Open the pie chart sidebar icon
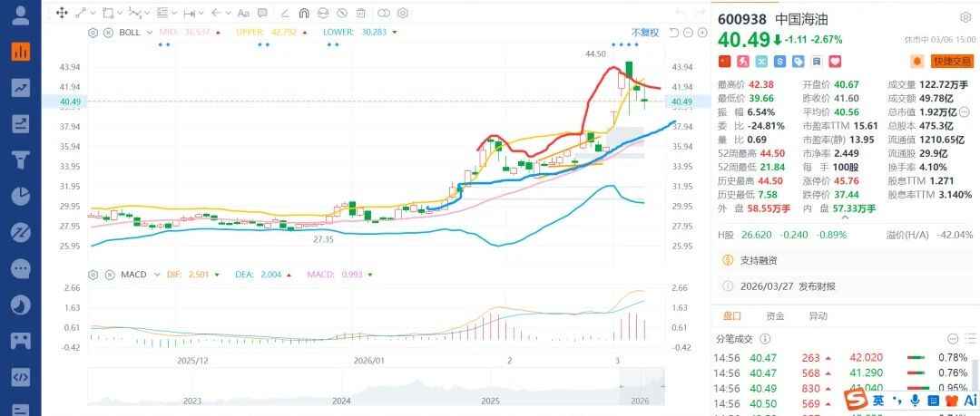This screenshot has width=980, height=416. pyautogui.click(x=21, y=196)
